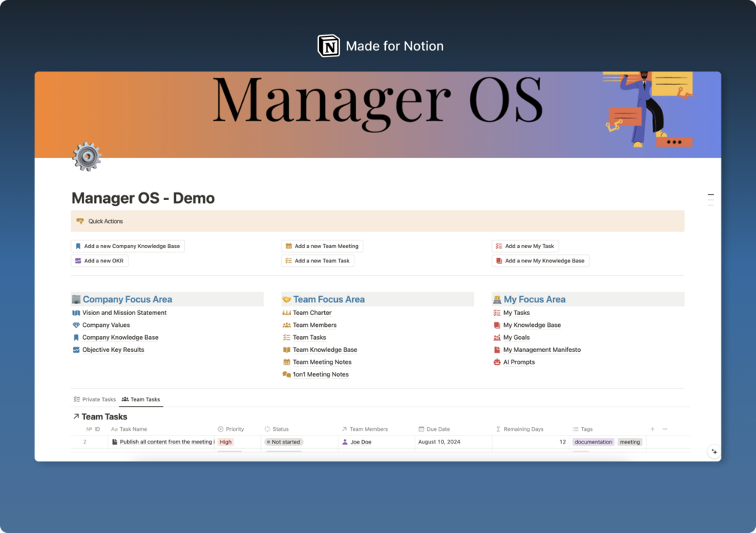Image resolution: width=756 pixels, height=533 pixels.
Task: Click Add a new My Knowledge Base
Action: (540, 261)
